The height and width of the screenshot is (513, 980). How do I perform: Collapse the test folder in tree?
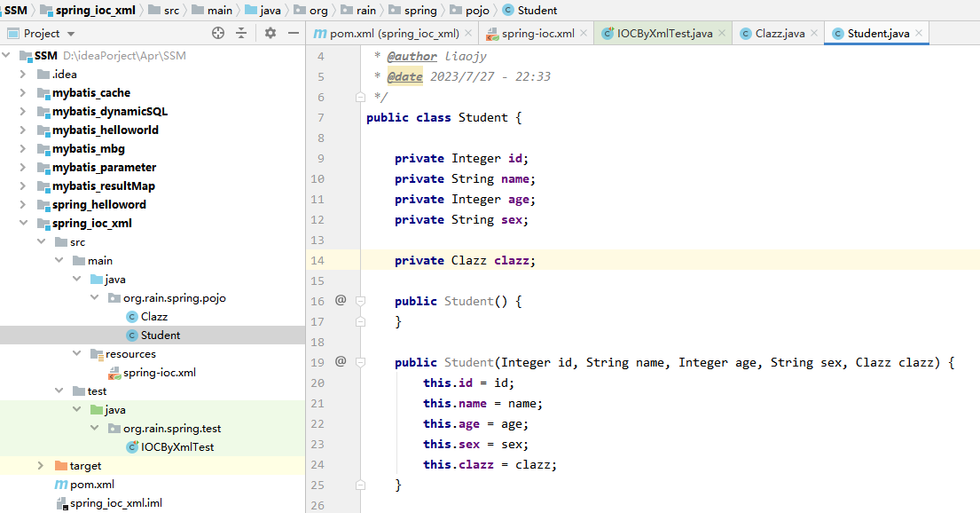pos(59,391)
